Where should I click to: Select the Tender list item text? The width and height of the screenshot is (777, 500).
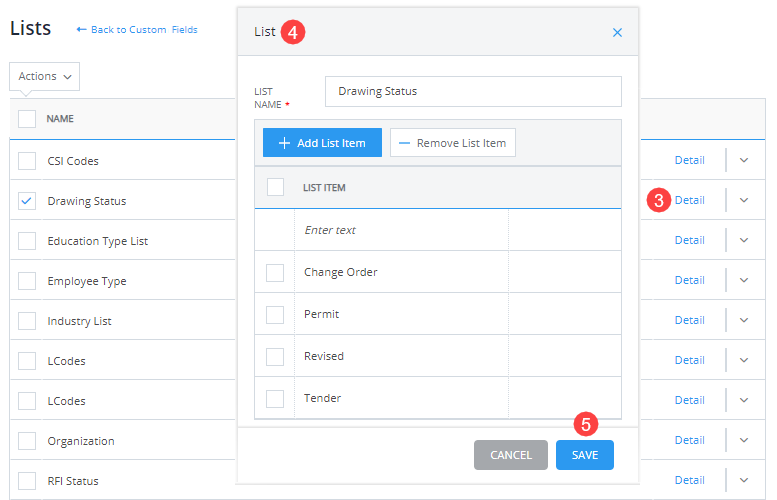point(322,398)
